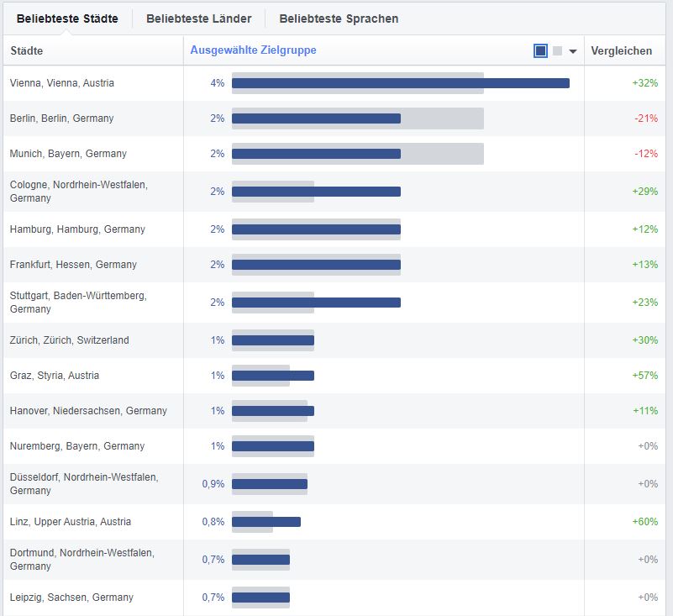This screenshot has height=616, width=673.
Task: Click the blue bar for Berlin
Action: [x=316, y=118]
